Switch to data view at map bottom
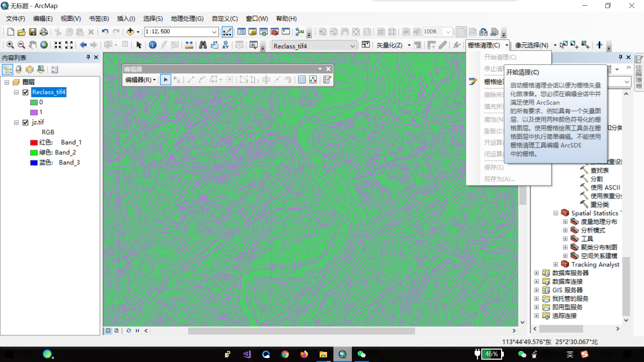This screenshot has height=362, width=644. (x=108, y=331)
